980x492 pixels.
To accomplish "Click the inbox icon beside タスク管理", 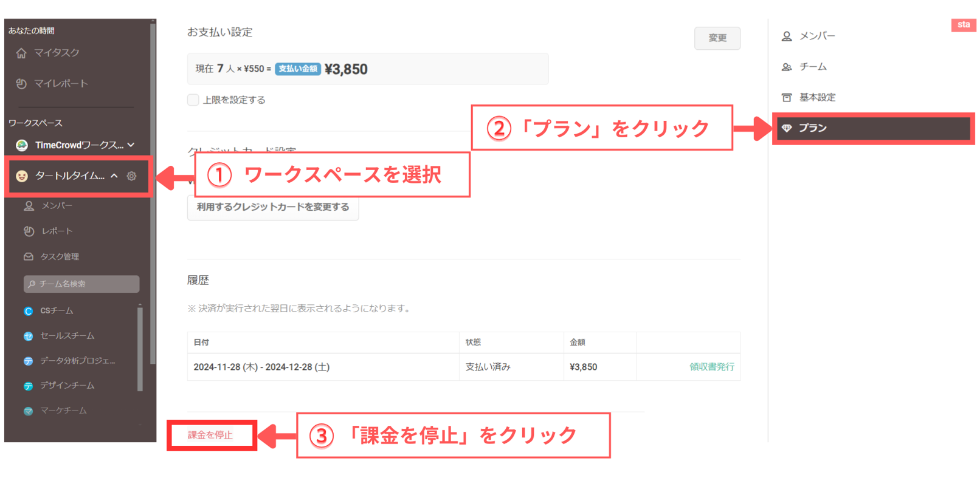I will tap(29, 257).
